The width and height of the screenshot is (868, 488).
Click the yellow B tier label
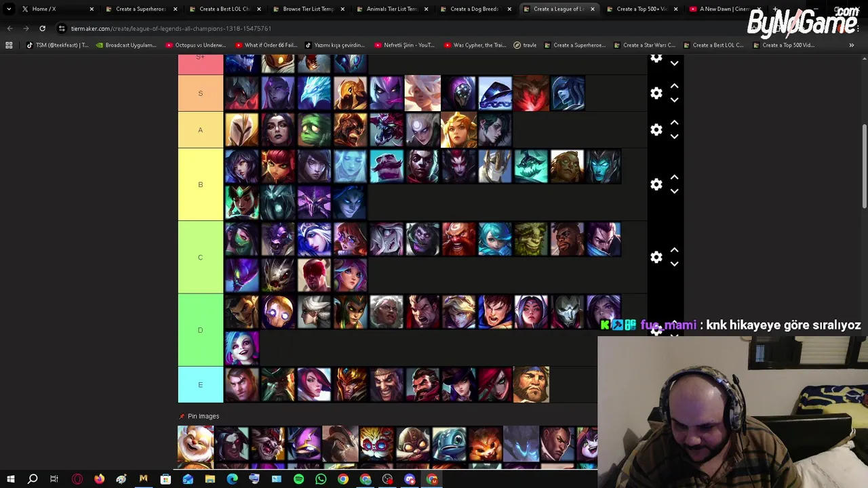click(200, 184)
